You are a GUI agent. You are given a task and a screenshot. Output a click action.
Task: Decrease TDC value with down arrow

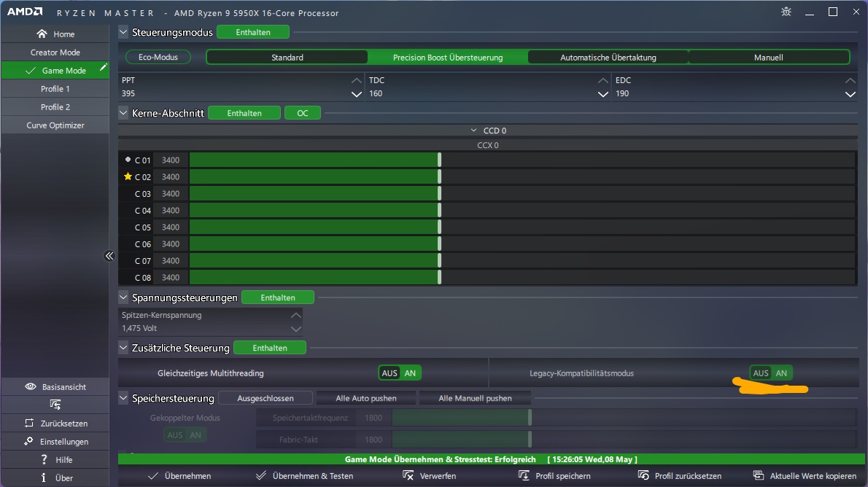tap(602, 94)
